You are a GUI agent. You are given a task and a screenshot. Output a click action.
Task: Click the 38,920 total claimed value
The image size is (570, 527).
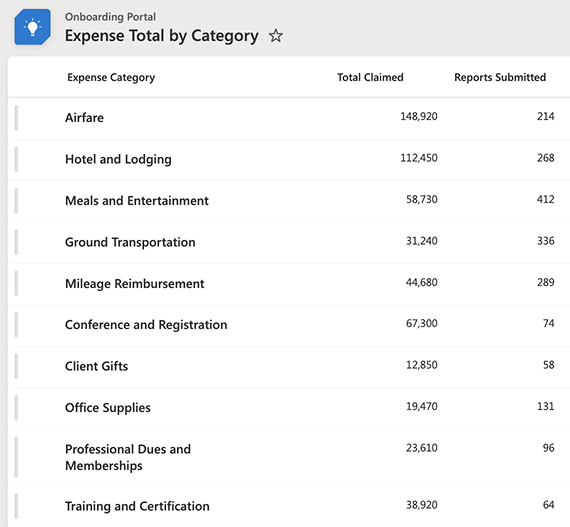click(x=422, y=504)
